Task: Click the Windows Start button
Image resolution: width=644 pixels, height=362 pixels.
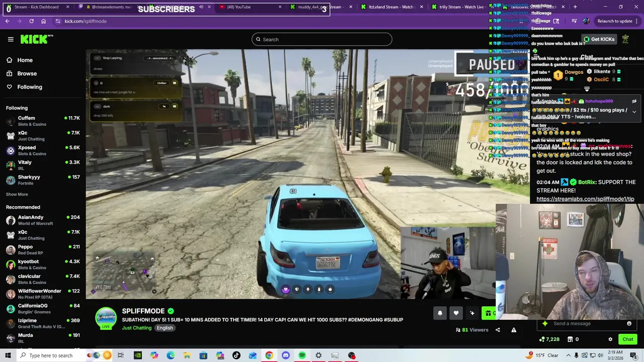Action: (x=8, y=355)
